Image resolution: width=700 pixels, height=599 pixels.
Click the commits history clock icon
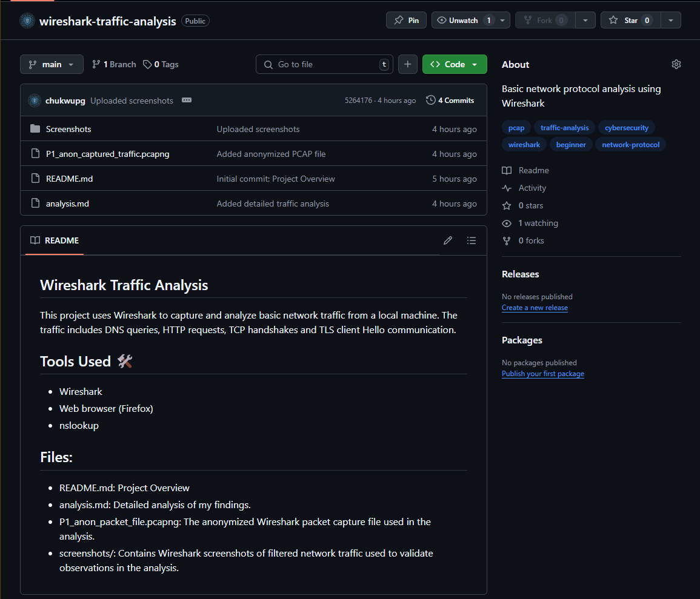[x=430, y=101]
